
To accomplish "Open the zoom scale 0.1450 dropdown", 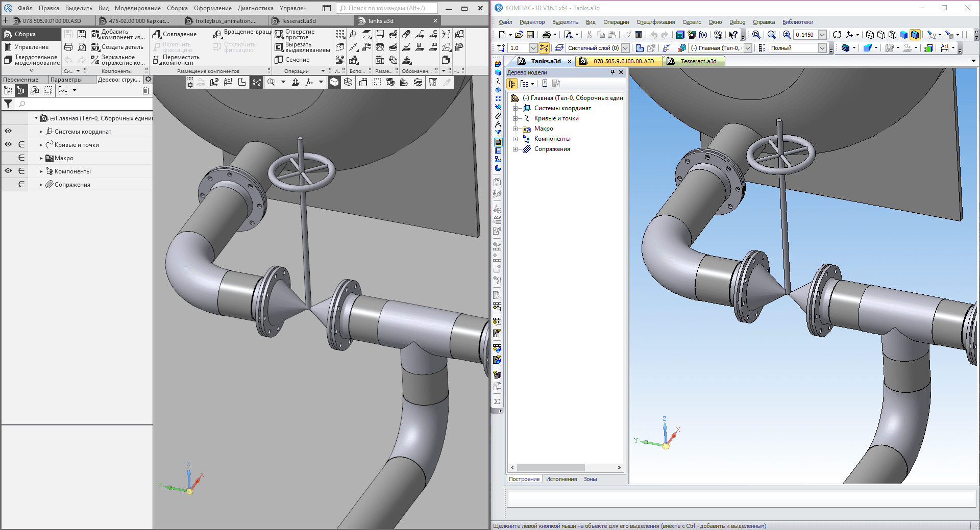I will (x=822, y=35).
